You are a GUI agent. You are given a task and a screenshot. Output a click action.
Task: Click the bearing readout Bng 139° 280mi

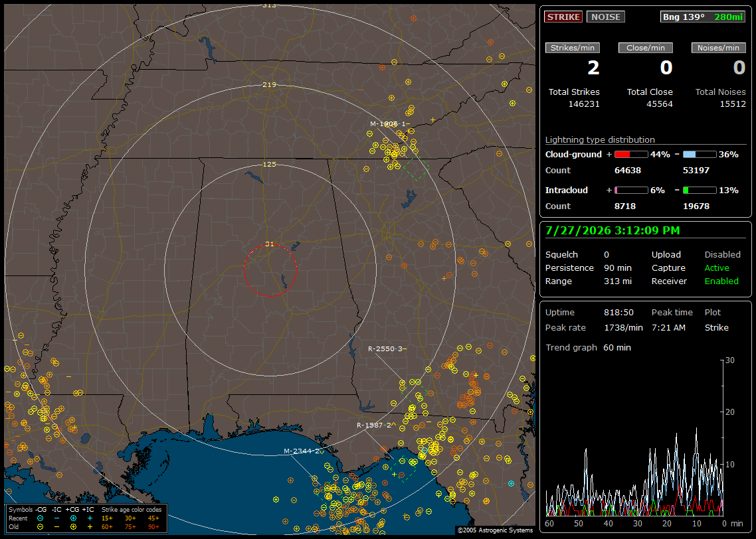pos(702,17)
